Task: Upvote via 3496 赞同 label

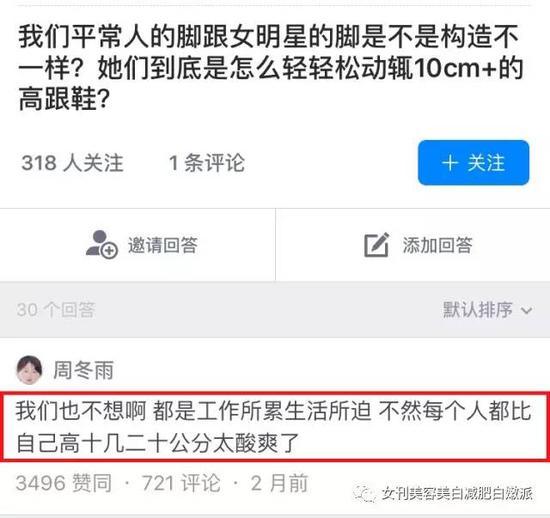Action: 64,483
